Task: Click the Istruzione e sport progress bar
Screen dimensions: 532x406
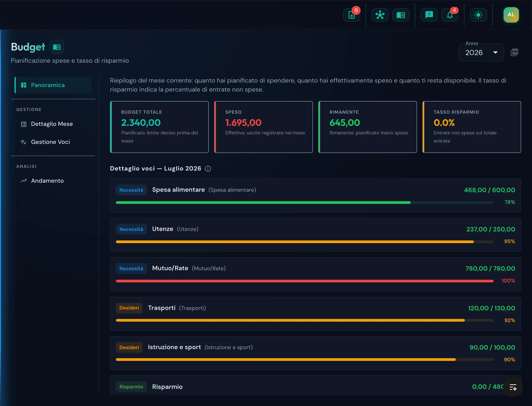Action: point(305,360)
